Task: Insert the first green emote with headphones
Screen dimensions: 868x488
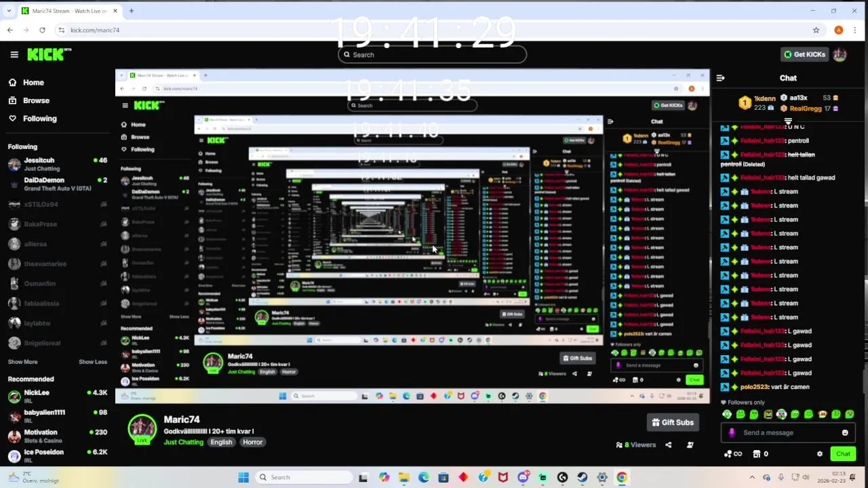Action: 727,414
